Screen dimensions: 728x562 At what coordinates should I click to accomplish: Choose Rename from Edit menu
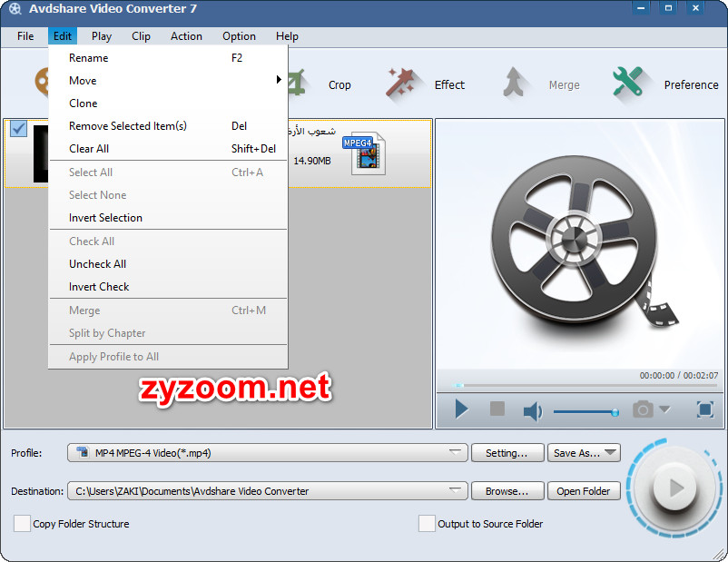(168, 57)
